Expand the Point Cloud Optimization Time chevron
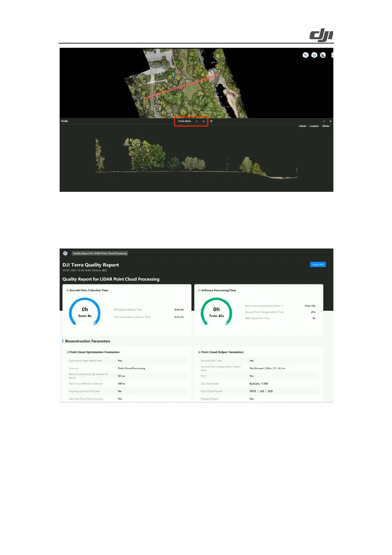Screen dimensions: 392x555 pyautogui.click(x=282, y=306)
